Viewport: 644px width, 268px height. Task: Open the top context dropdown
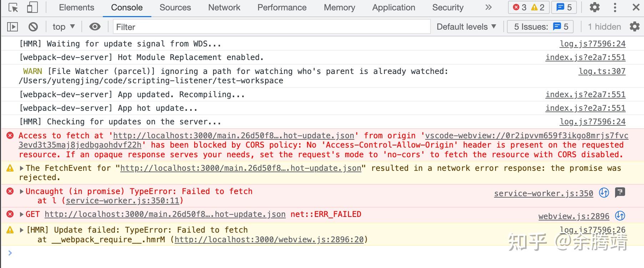pyautogui.click(x=64, y=27)
